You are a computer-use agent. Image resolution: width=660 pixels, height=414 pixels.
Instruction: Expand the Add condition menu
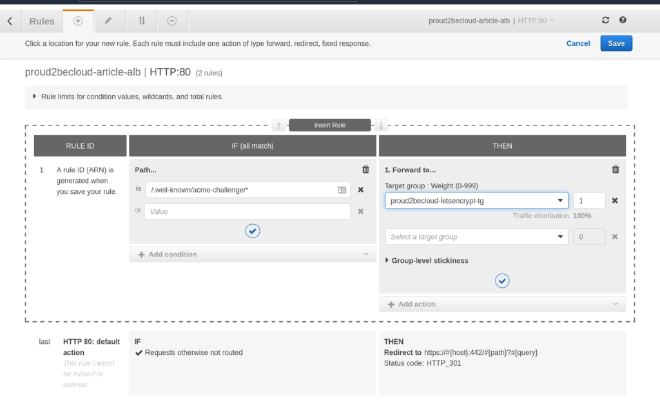point(252,254)
